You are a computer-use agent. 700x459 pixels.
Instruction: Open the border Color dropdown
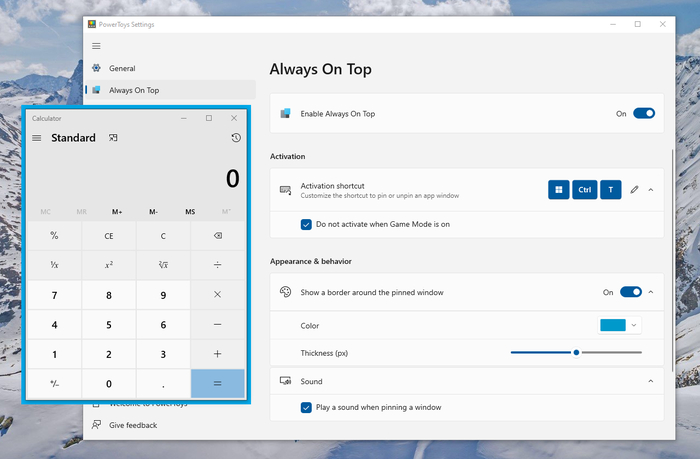tap(619, 325)
